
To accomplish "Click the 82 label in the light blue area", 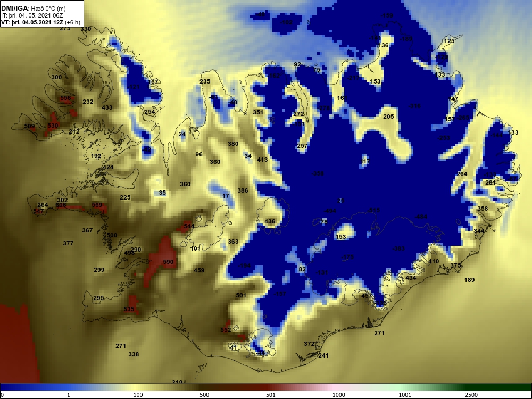I will point(302,269).
